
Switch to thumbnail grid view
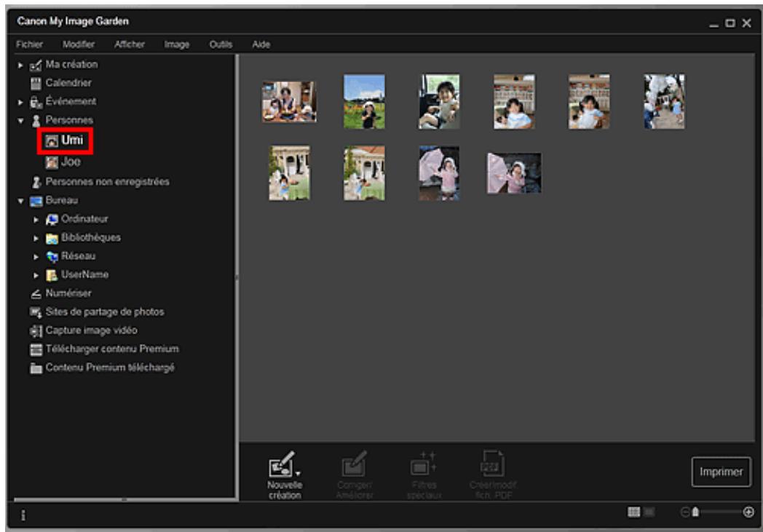pos(633,512)
